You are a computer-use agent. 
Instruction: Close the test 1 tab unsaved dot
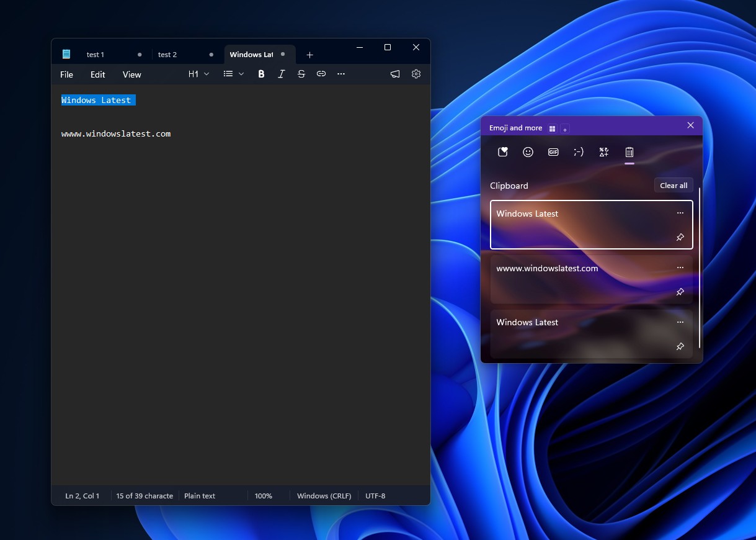[x=140, y=55]
